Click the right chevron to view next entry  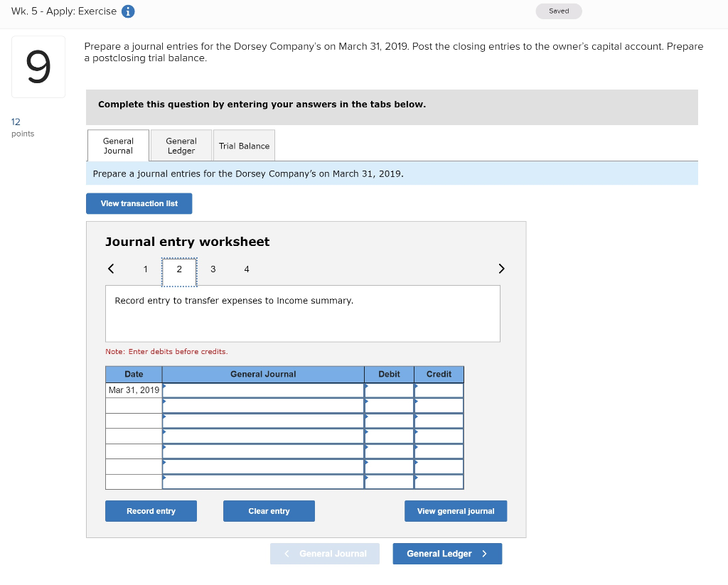click(501, 269)
